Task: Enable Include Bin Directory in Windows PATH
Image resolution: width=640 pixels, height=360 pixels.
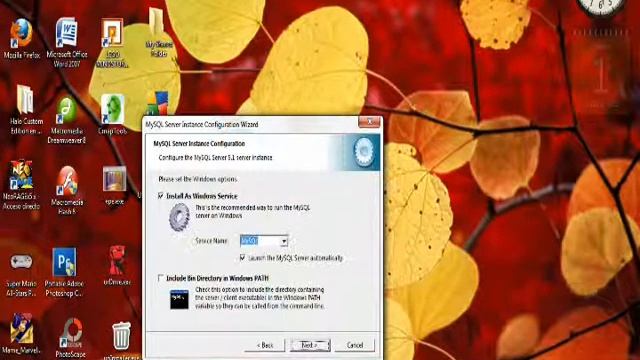Action: tap(160, 278)
